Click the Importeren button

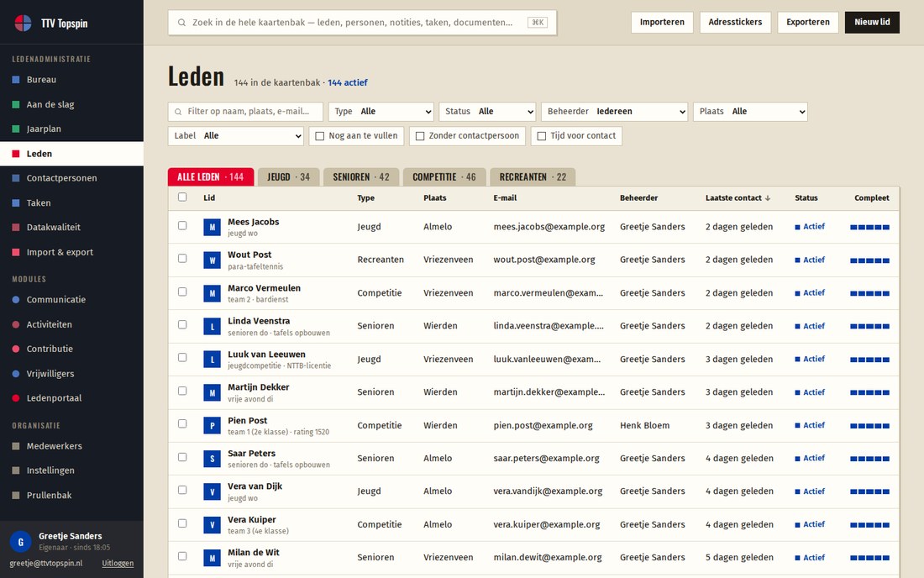[x=663, y=23]
